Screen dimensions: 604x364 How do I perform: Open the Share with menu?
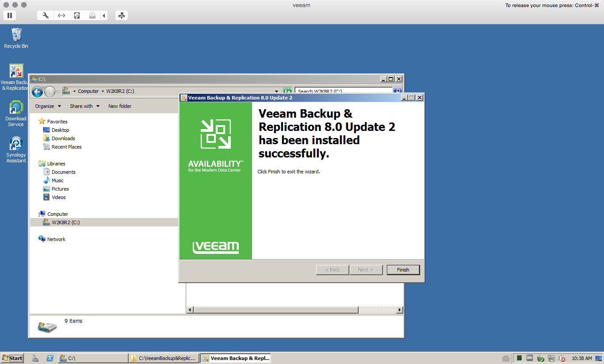85,106
